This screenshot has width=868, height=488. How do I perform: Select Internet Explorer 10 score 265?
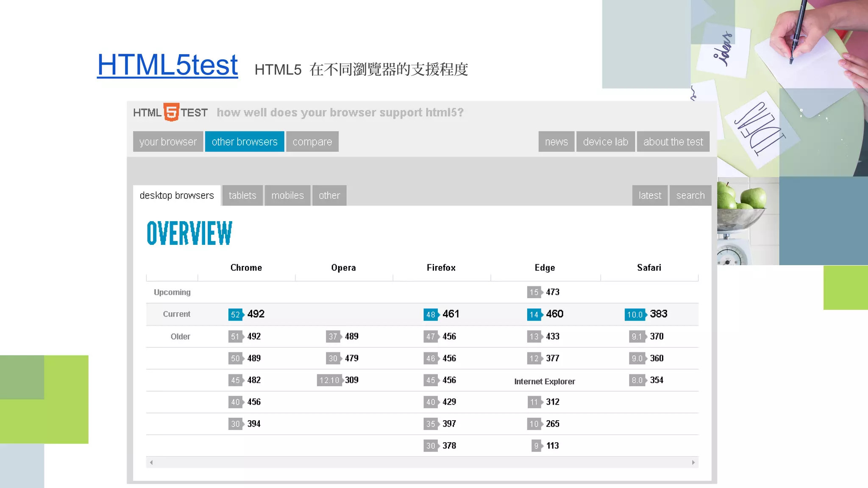(543, 424)
